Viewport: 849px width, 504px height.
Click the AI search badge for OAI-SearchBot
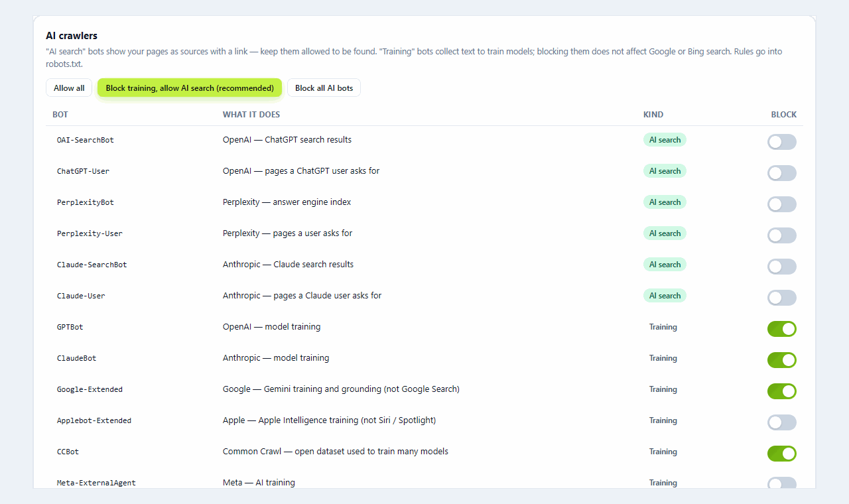point(665,140)
